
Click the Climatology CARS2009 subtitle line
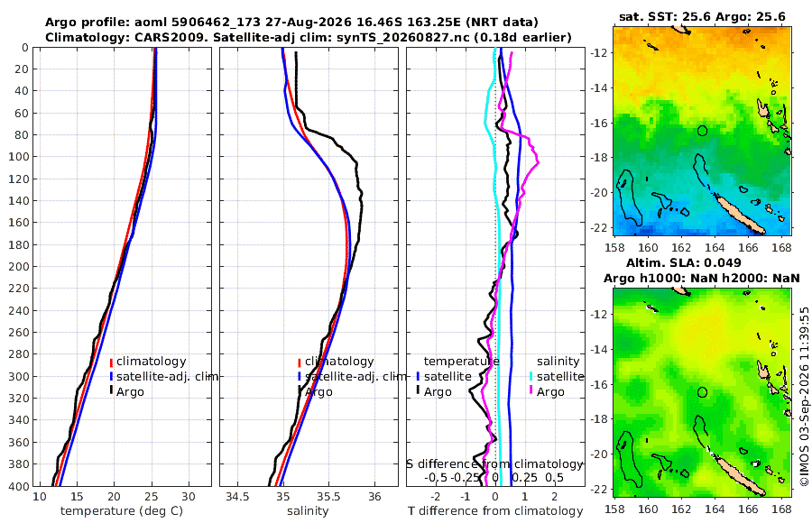309,37
